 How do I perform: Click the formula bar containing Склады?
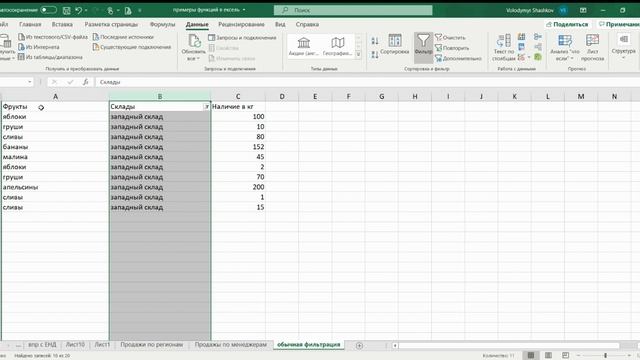[367, 82]
